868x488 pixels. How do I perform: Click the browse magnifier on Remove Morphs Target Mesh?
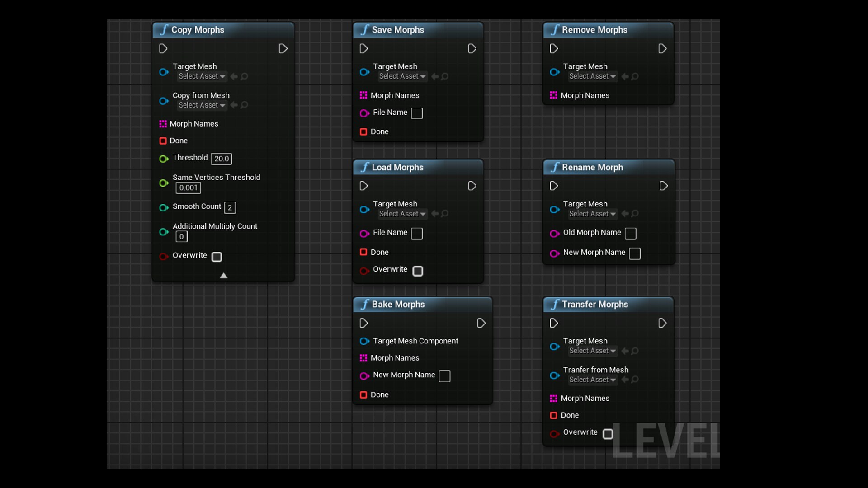point(635,77)
